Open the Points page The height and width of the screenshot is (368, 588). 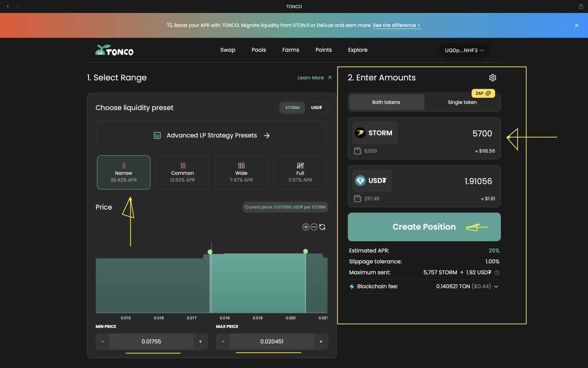(323, 50)
